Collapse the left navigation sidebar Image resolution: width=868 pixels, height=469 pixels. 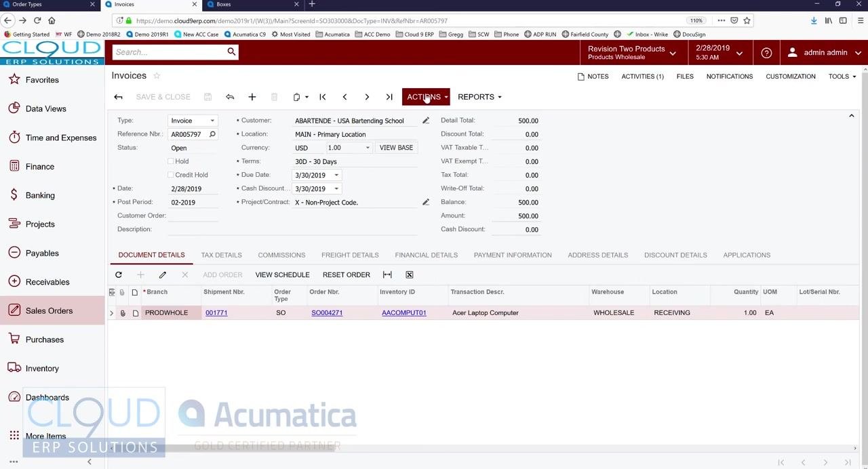[x=89, y=462]
